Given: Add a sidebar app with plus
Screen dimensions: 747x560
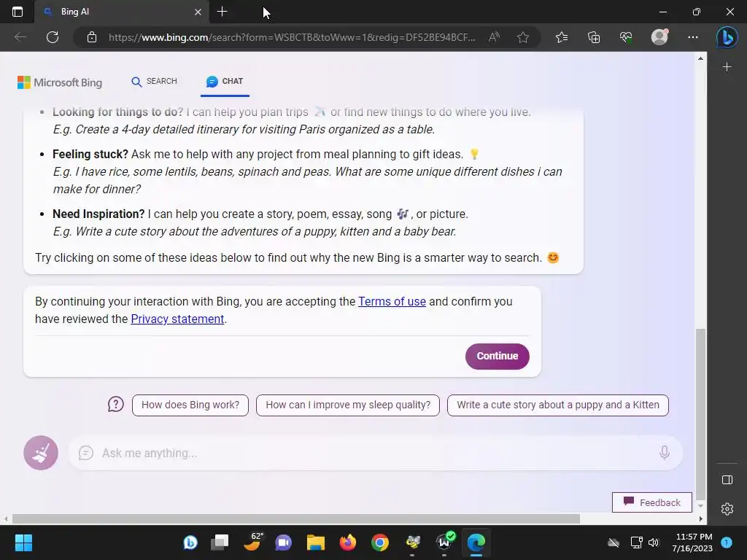Looking at the screenshot, I should pos(727,67).
